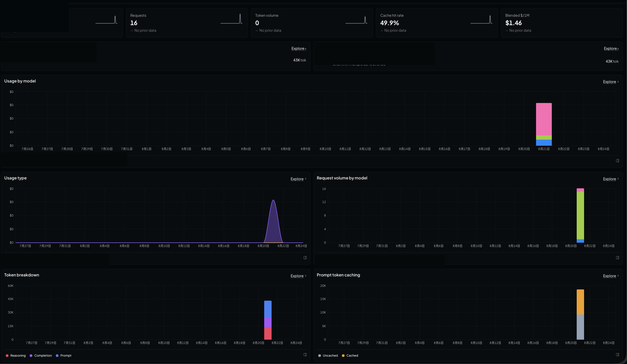Toggle the Uncached legend item

click(328, 356)
